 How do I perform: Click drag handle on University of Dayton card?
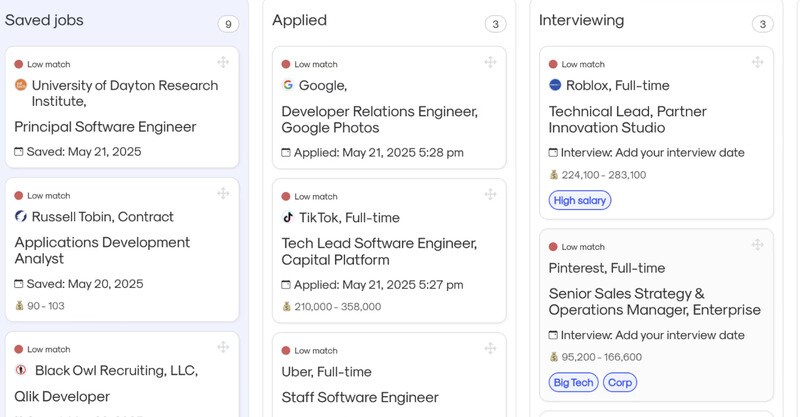click(x=223, y=63)
